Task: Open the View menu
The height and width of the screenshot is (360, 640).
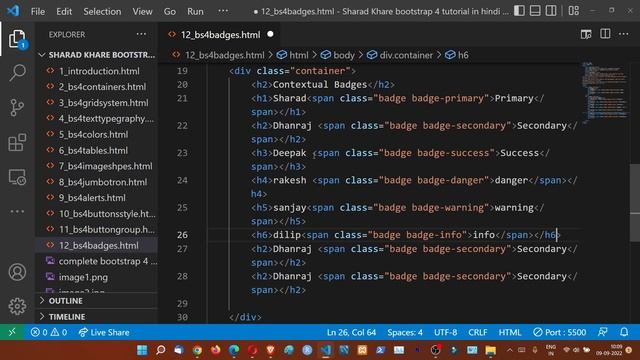Action: pyautogui.click(x=142, y=11)
